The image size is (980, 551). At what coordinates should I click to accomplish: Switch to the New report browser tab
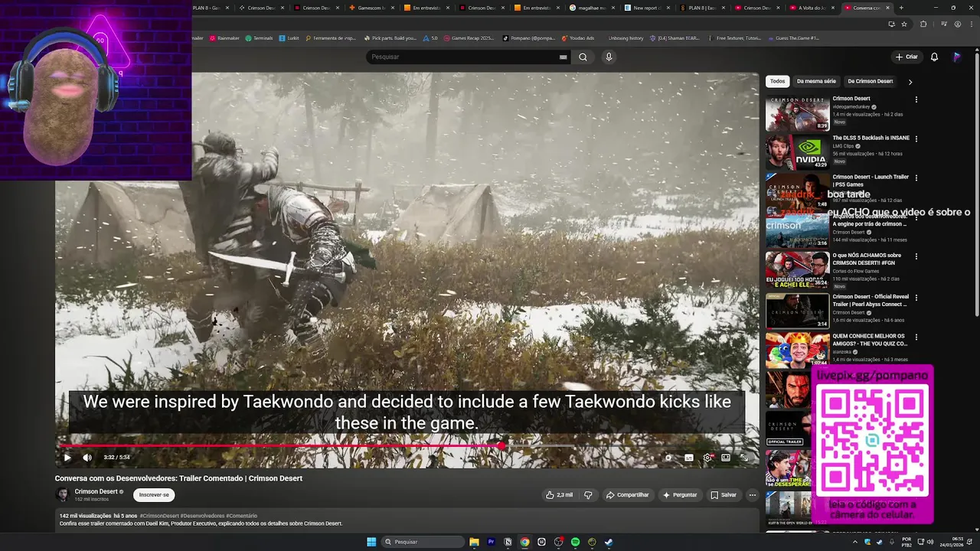[647, 8]
